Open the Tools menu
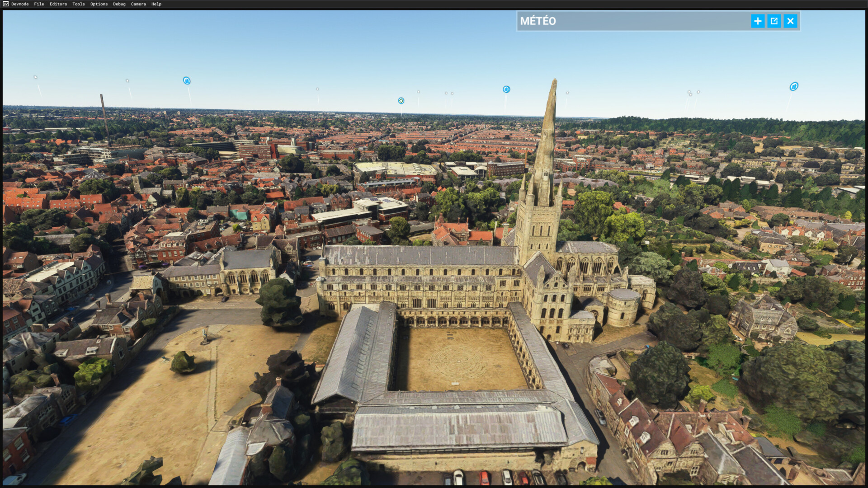 (x=79, y=4)
